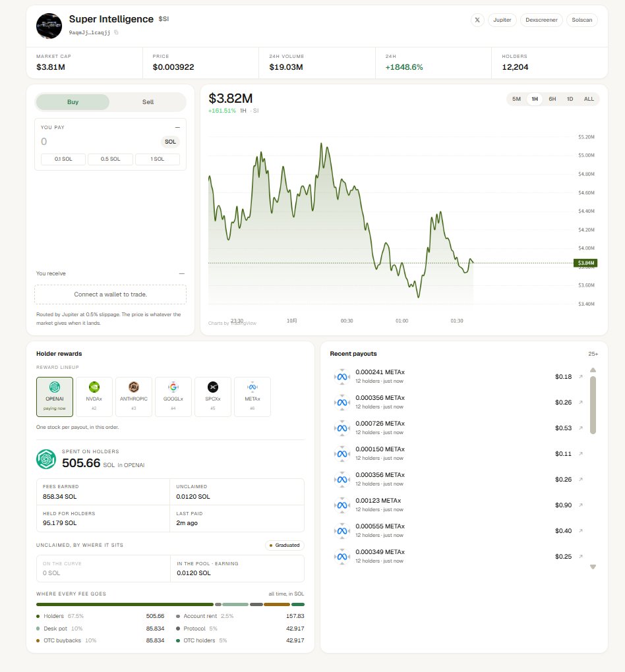Open external link for the $0.18 payout

pos(581,376)
